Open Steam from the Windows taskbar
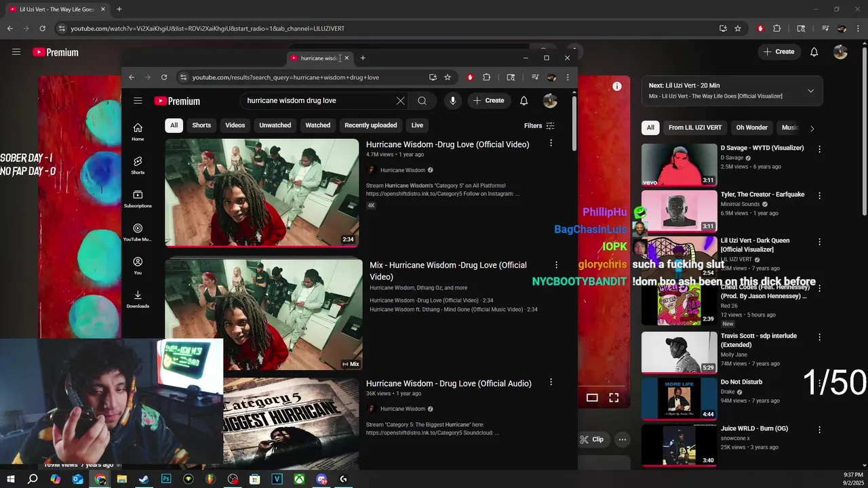Screen dimensions: 868x488 [x=144, y=479]
